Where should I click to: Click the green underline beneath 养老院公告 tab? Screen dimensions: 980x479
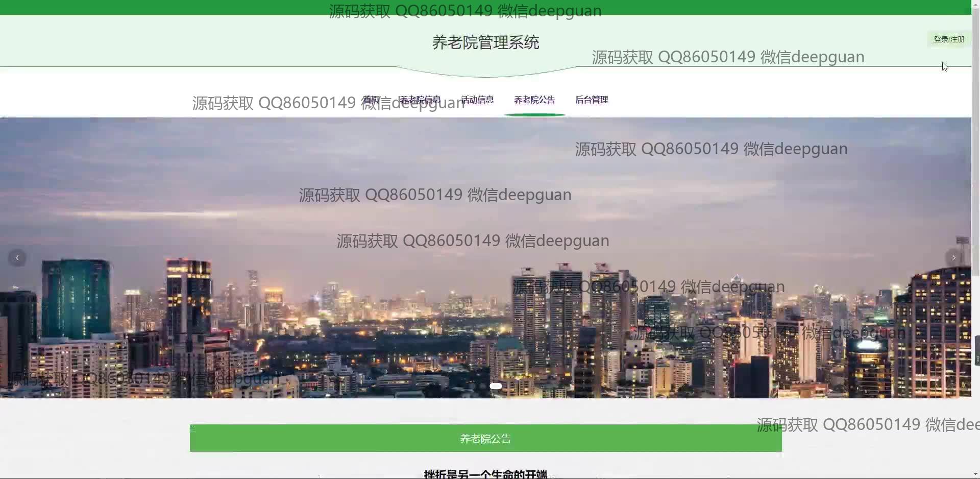click(534, 115)
